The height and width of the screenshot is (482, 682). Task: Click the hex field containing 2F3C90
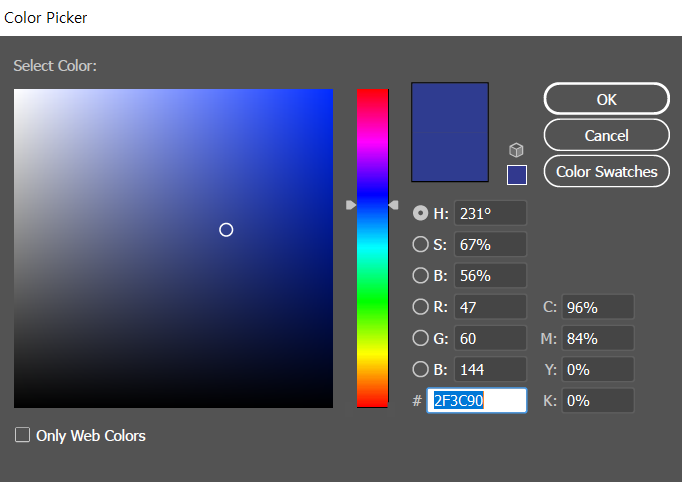point(477,400)
